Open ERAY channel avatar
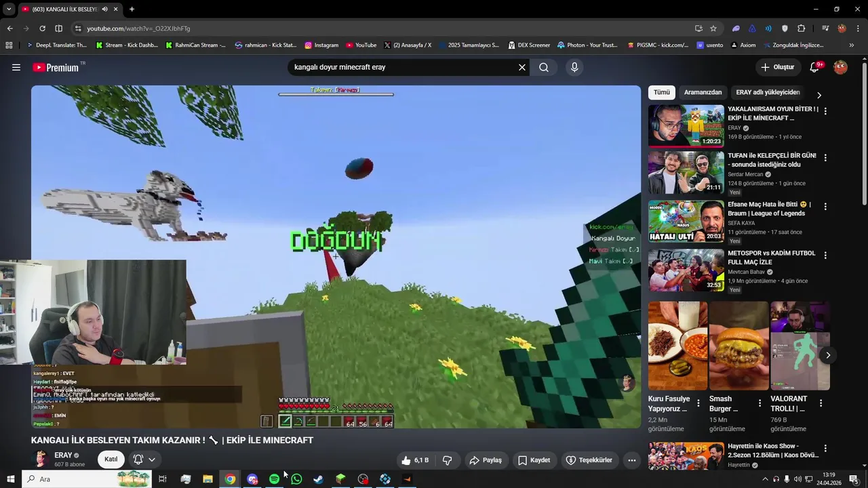 click(x=40, y=460)
